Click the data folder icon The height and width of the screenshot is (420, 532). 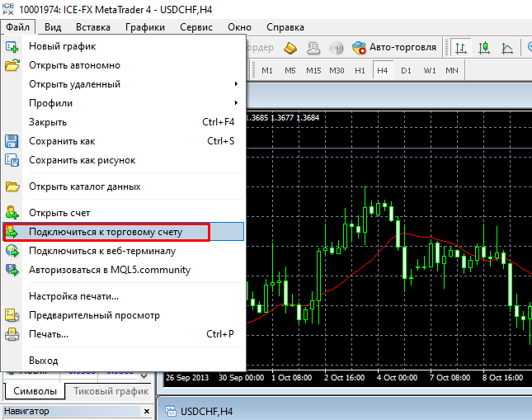pos(12,186)
